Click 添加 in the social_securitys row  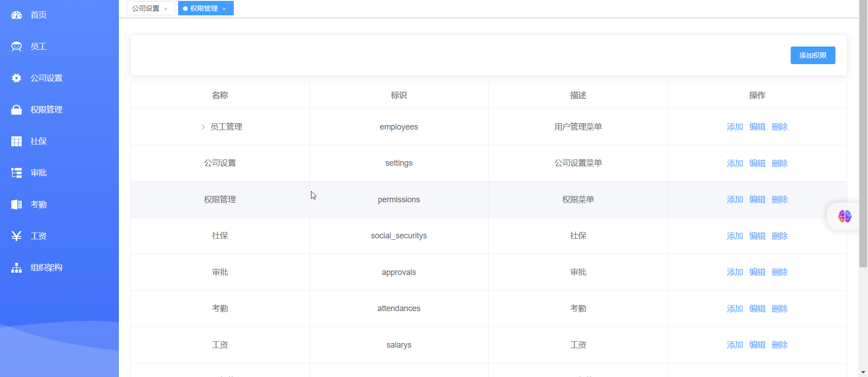(735, 236)
